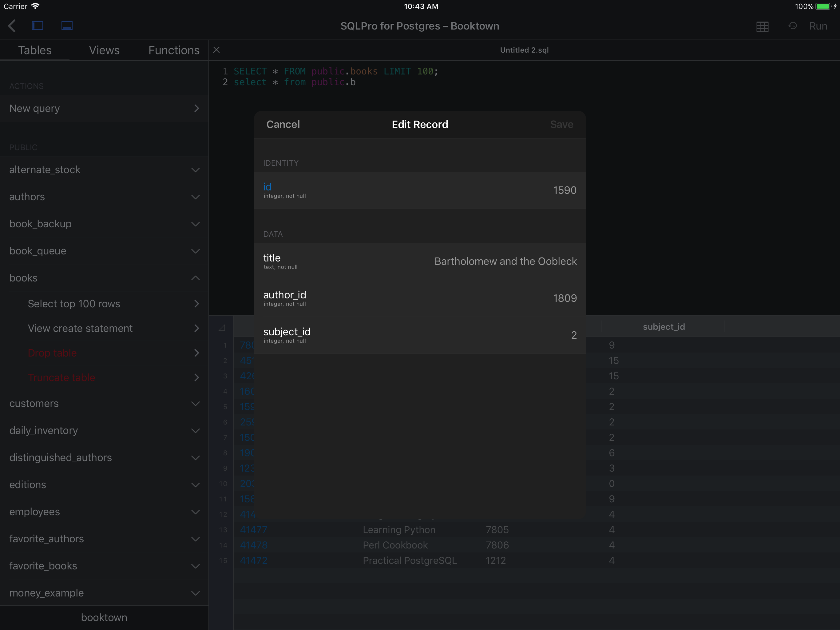Tap the back arrow icon

point(12,26)
